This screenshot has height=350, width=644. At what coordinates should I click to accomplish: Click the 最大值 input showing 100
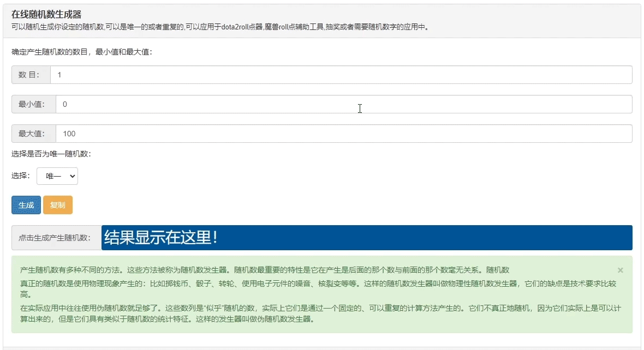[218, 134]
